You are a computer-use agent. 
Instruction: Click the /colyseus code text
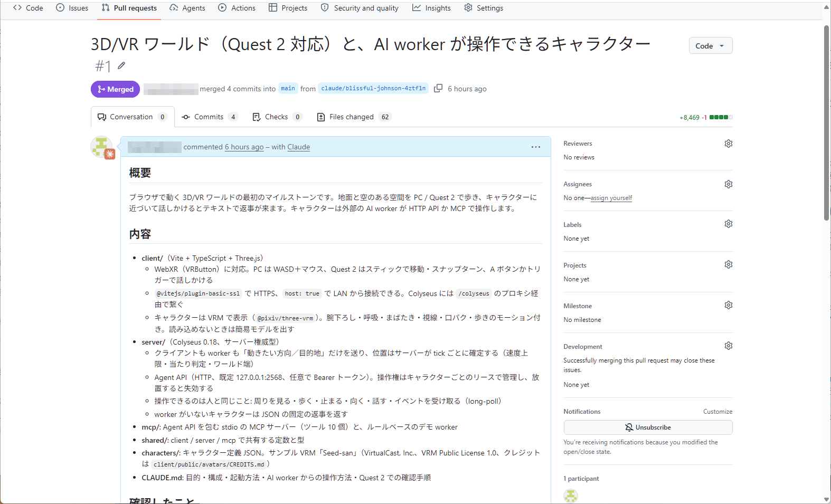tap(474, 293)
